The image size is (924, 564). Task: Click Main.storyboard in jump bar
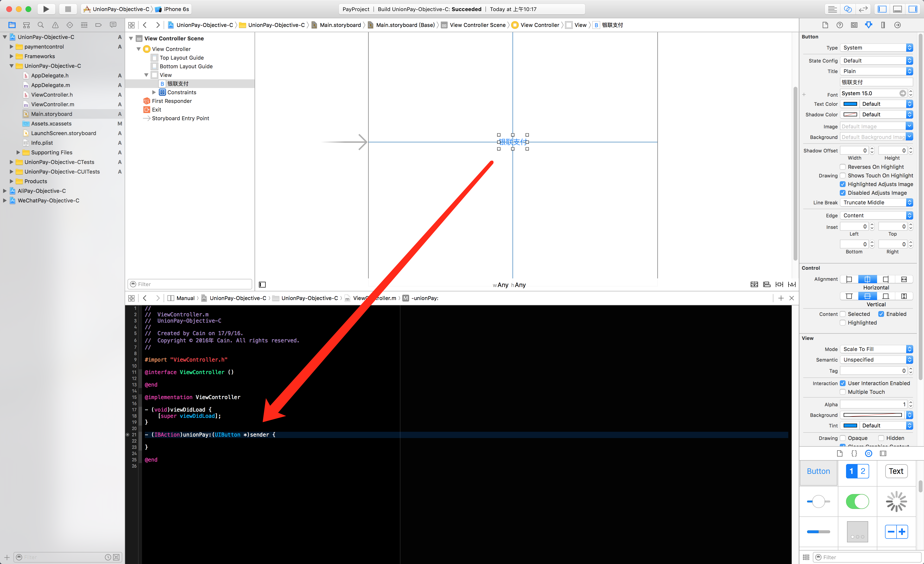click(x=340, y=25)
